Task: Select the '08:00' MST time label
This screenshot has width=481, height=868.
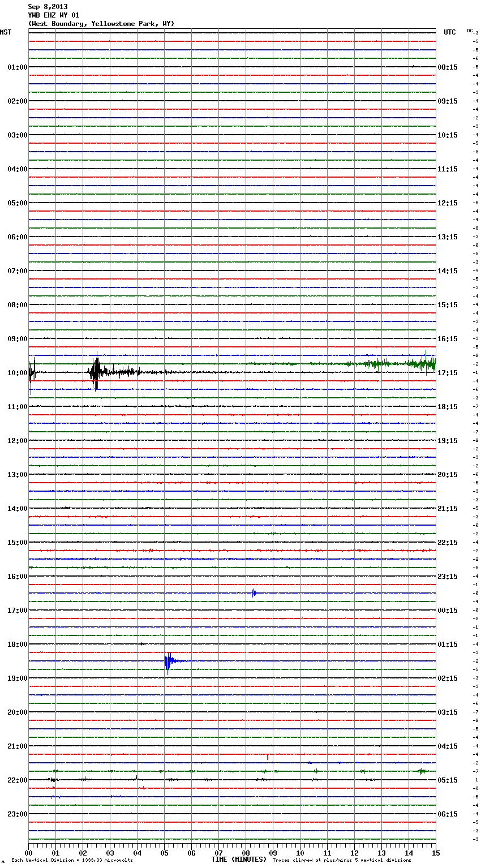Action: tap(17, 305)
